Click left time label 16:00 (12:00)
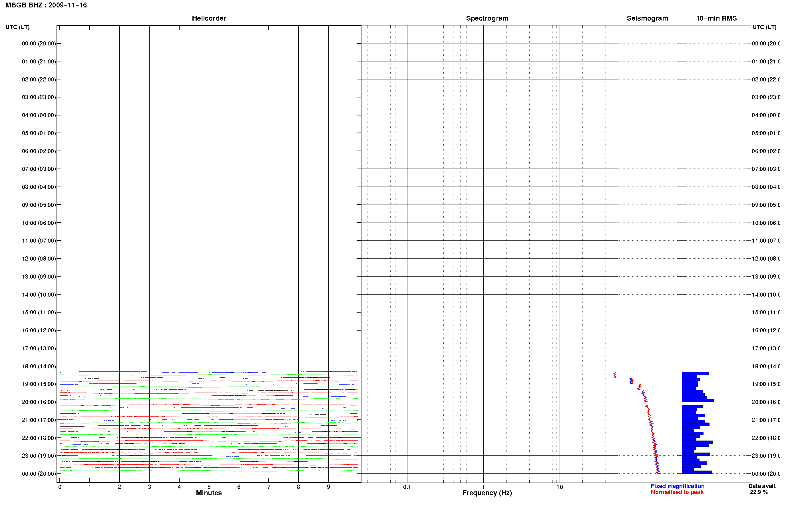Image resolution: width=812 pixels, height=508 pixels. point(39,330)
